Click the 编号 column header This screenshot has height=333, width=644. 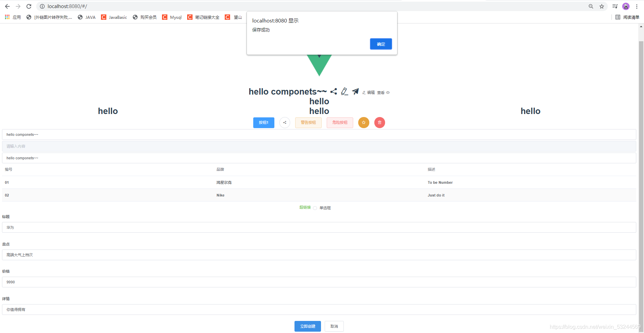pyautogui.click(x=8, y=170)
